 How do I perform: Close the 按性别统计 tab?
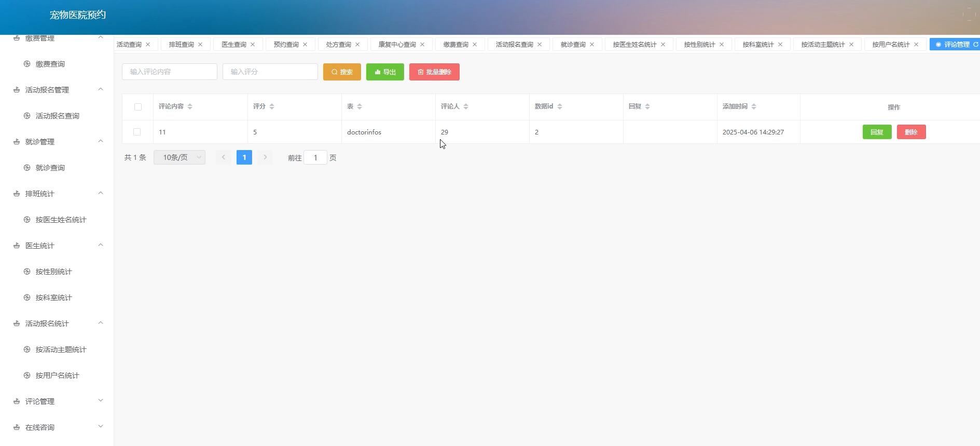pos(722,45)
